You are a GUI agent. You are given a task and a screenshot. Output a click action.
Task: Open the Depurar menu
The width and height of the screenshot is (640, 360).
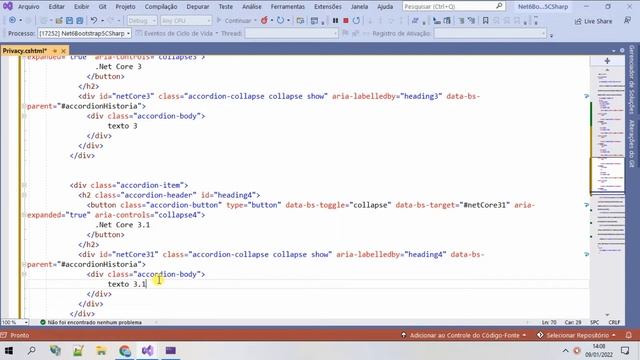pos(198,7)
